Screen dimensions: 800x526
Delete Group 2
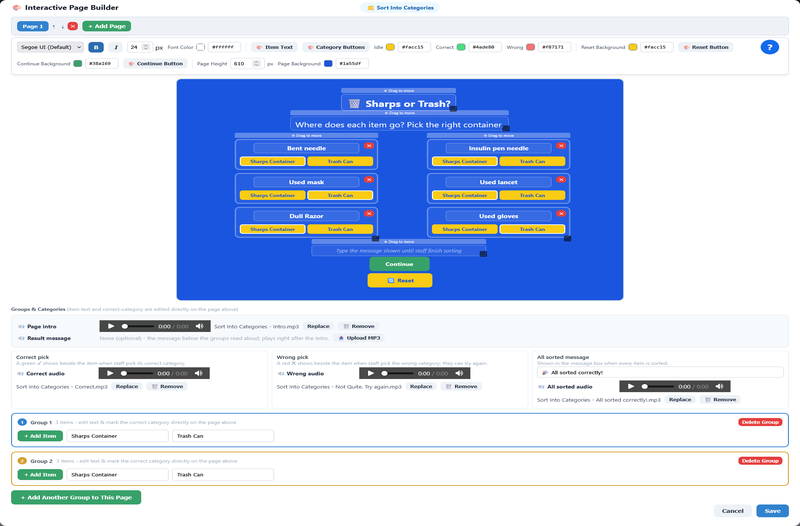coord(760,461)
